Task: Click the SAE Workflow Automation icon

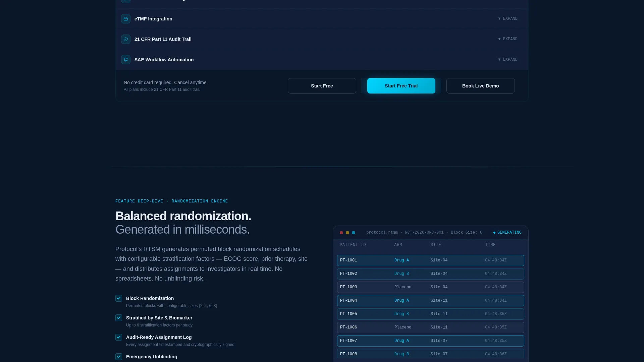Action: (126, 60)
